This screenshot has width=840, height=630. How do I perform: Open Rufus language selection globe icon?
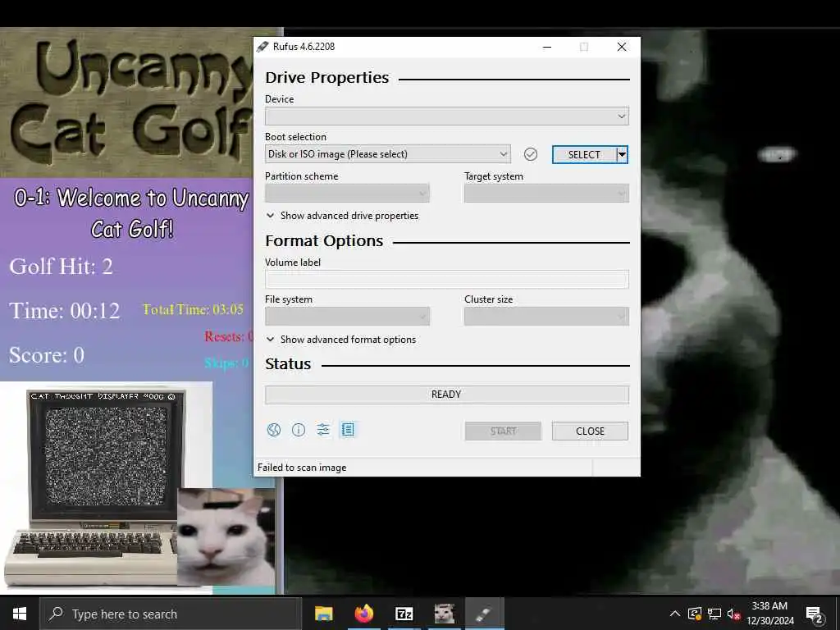click(274, 430)
